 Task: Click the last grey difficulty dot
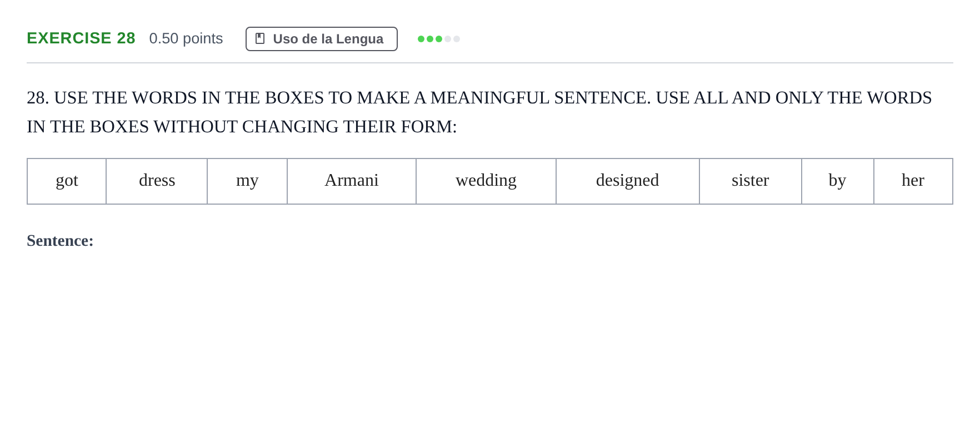click(x=457, y=39)
